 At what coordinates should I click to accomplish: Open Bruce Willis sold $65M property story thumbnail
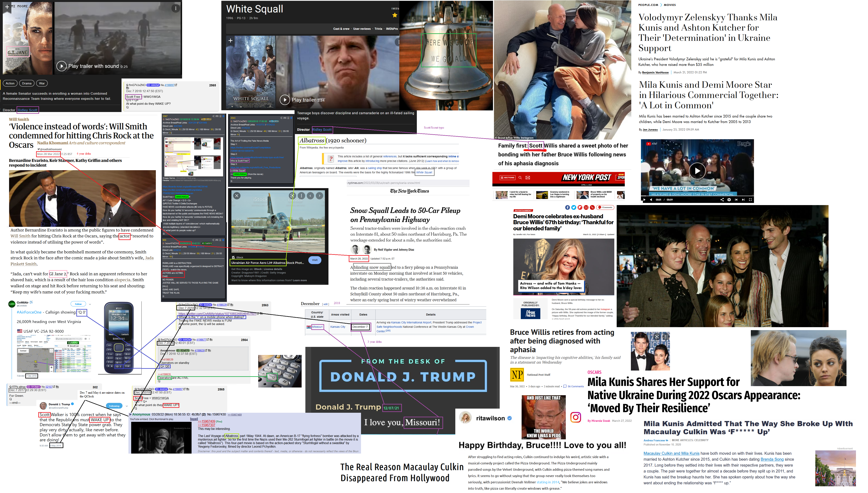point(583,195)
